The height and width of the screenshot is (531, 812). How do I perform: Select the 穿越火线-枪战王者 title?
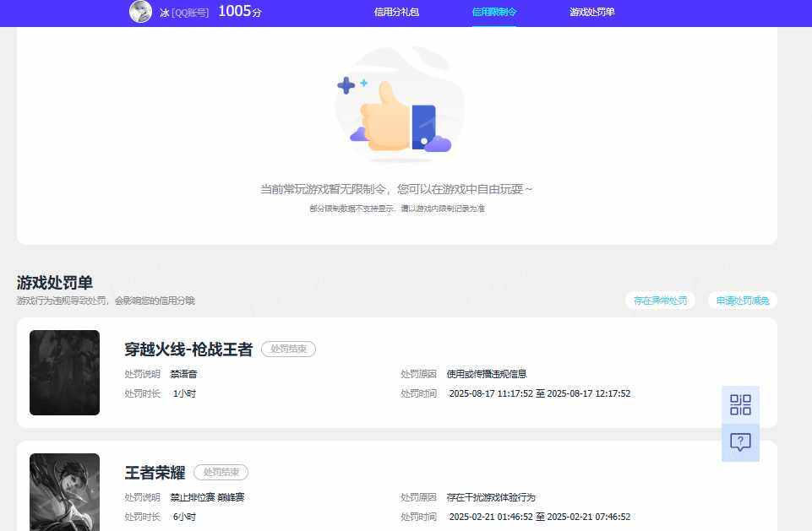click(x=188, y=349)
